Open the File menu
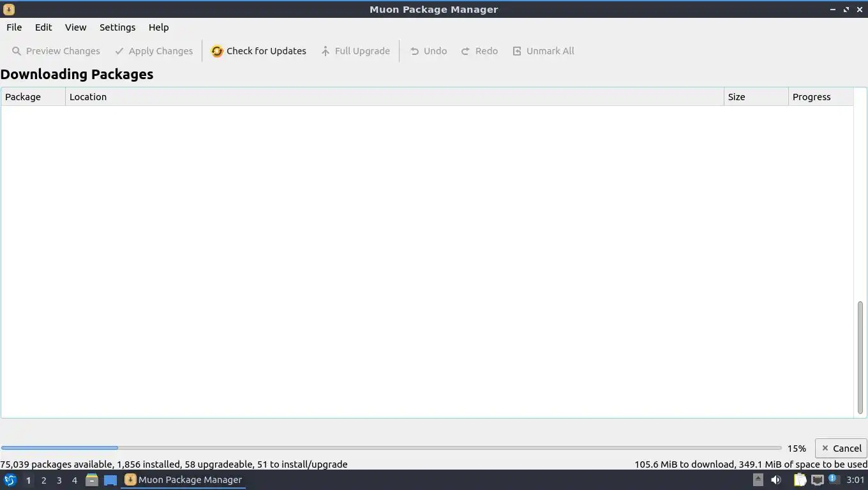 pyautogui.click(x=14, y=27)
